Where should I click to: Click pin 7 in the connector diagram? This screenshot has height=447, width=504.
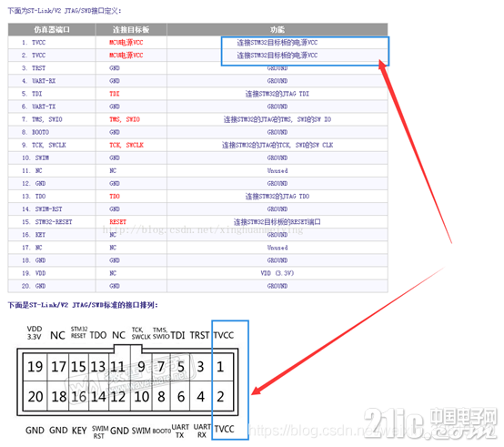click(161, 367)
